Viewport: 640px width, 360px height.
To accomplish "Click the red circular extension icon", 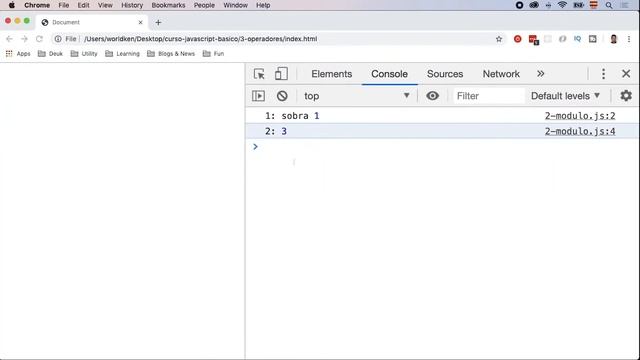I will coord(518,39).
